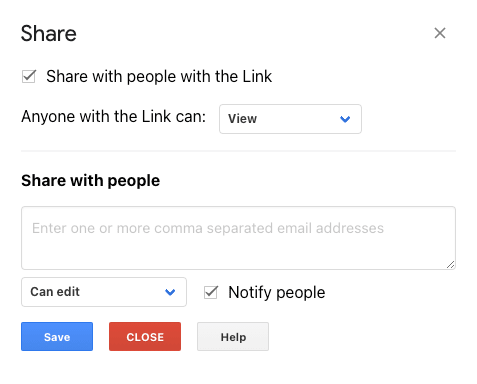Click the red CLOSE button

click(145, 336)
